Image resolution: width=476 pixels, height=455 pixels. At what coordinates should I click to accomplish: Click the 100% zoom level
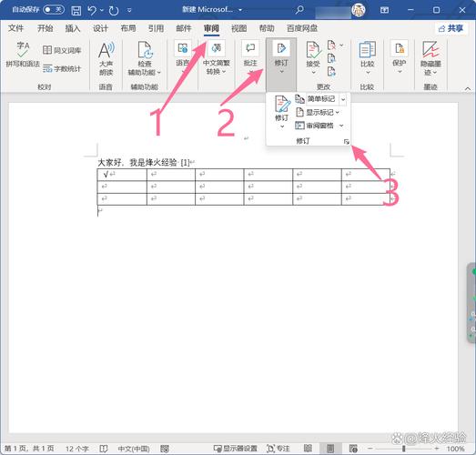455,449
